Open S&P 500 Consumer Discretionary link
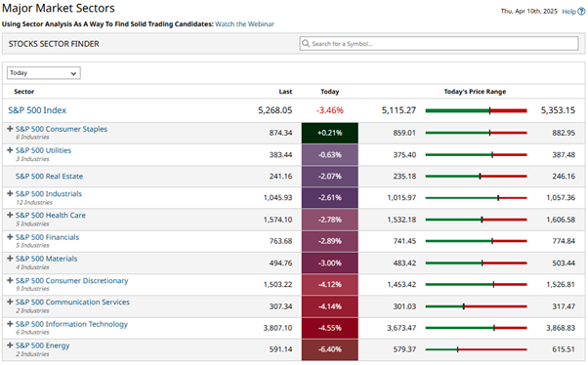The image size is (588, 365). [72, 281]
